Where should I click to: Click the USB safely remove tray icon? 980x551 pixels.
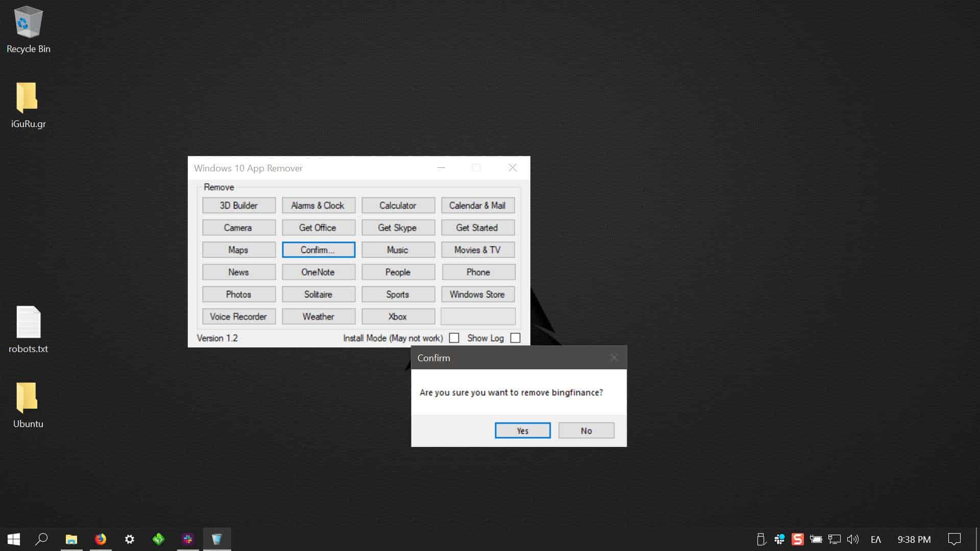pos(761,539)
